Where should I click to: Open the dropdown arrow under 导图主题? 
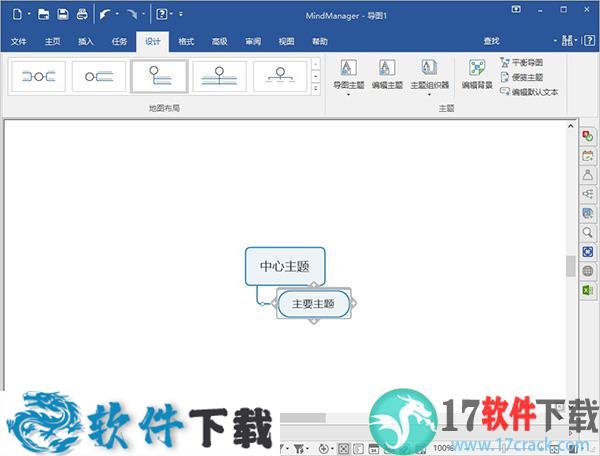[349, 94]
